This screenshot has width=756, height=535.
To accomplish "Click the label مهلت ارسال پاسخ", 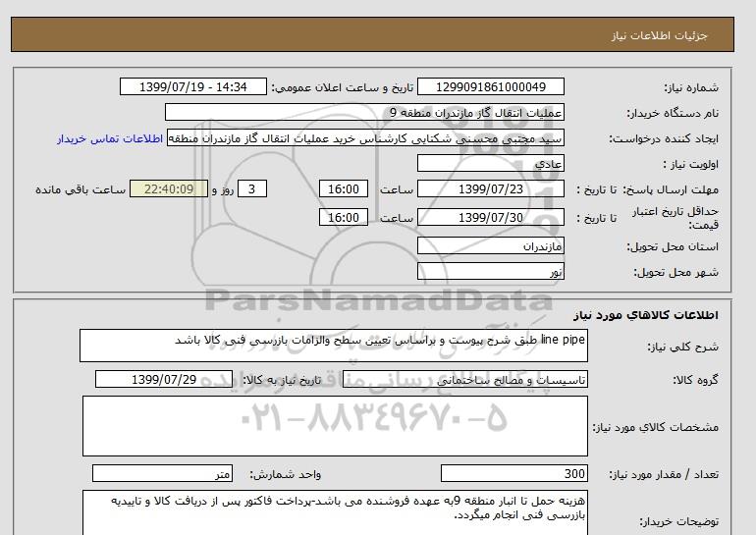I will (x=670, y=189).
